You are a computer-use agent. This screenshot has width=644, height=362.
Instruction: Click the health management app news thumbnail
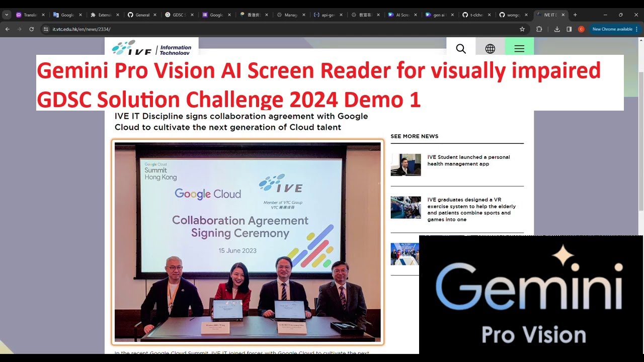[406, 165]
